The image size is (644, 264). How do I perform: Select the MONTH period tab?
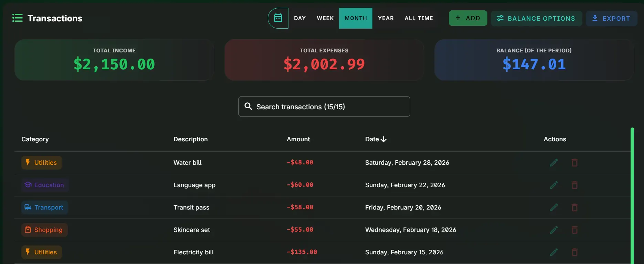coord(356,18)
